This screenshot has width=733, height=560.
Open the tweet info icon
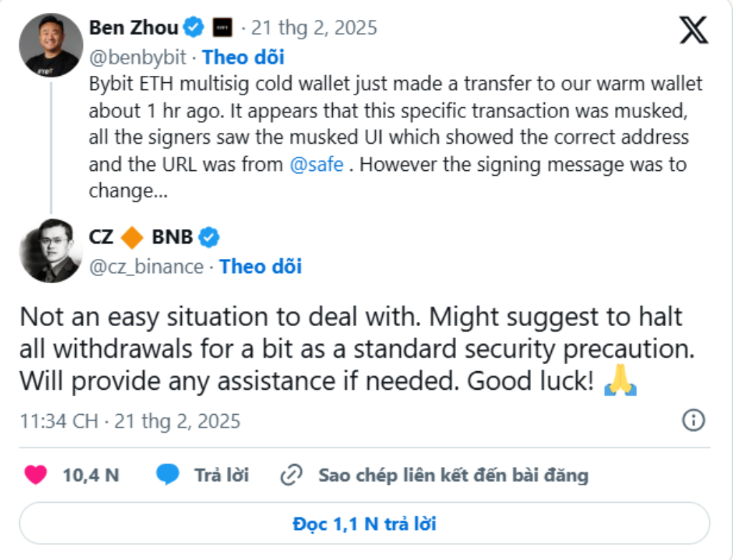tap(694, 421)
